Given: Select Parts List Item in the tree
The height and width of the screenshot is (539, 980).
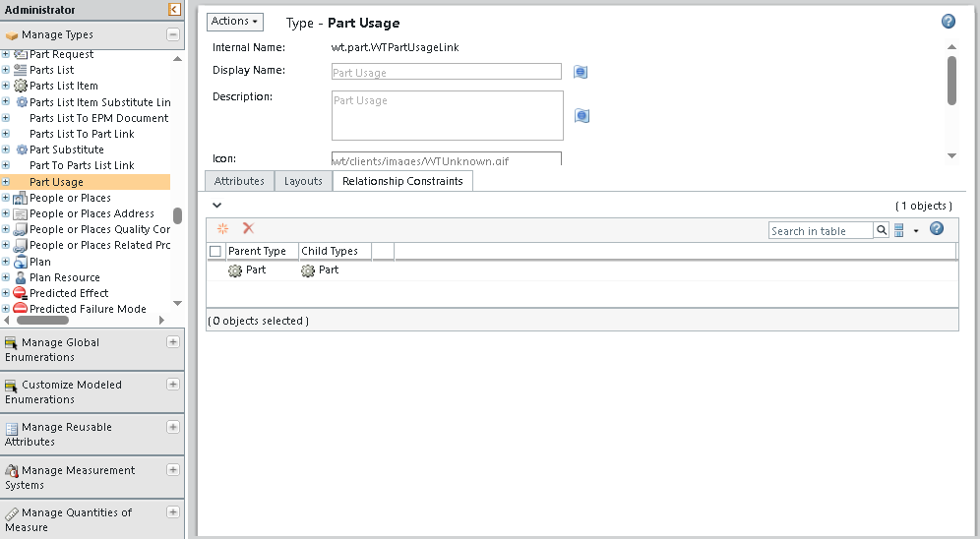Looking at the screenshot, I should (63, 86).
